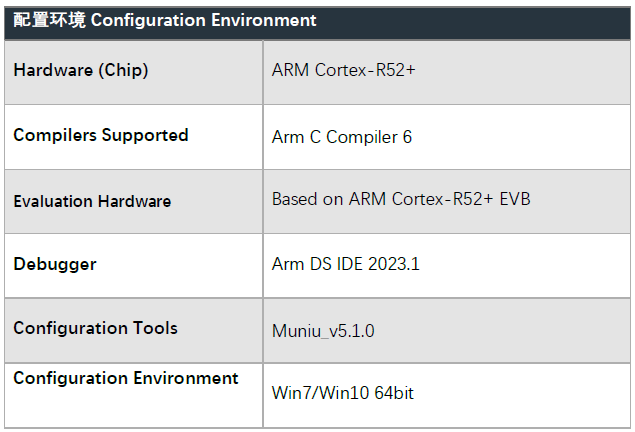The height and width of the screenshot is (432, 635).
Task: Click the 2023.1 version number
Action: tap(394, 264)
